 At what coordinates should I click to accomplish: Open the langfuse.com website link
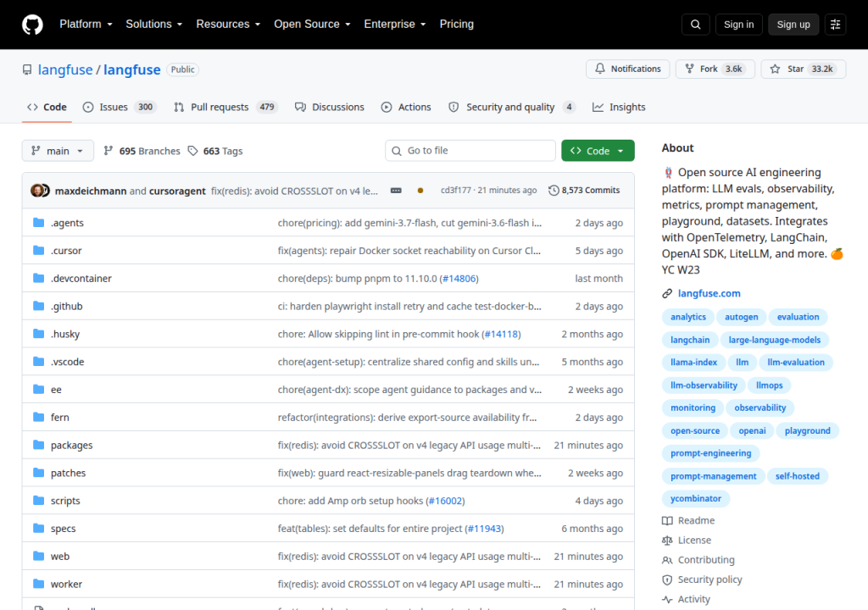709,293
